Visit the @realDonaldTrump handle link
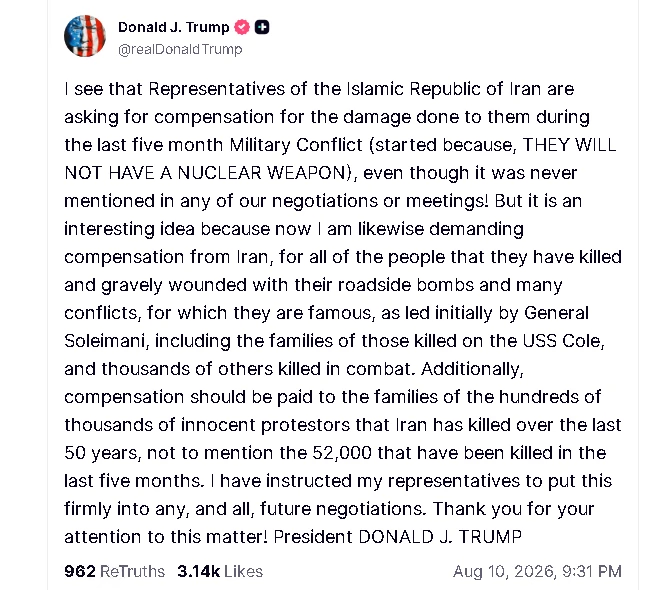This screenshot has width=663, height=590. [x=180, y=49]
